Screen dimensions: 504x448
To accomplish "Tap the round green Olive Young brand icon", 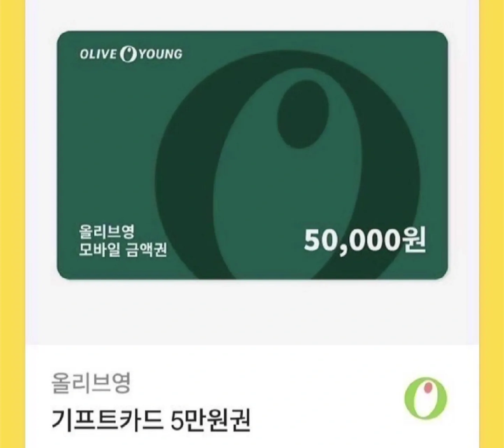I will click(426, 398).
